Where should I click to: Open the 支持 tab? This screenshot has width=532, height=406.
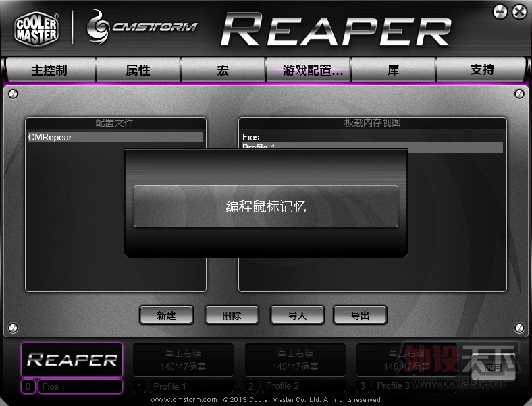(481, 70)
